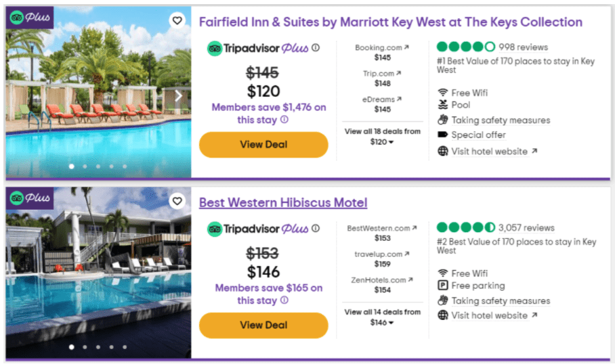615x364 pixels.
Task: Open Fairfield Inn rating bubbles
Action: point(465,47)
